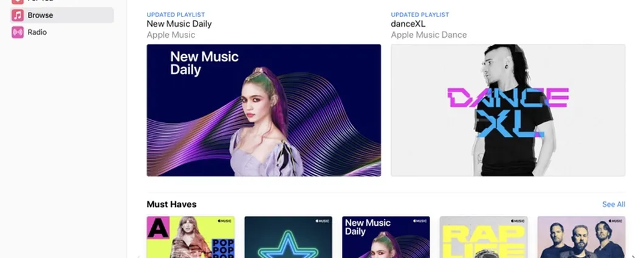This screenshot has height=258, width=644.
Task: Click the left carousel arrow in Must Haves
Action: (139, 256)
